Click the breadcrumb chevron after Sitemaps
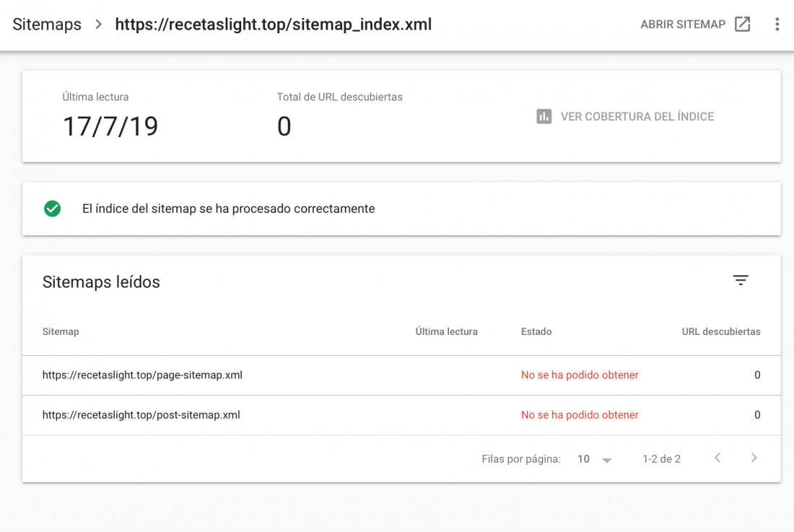Image resolution: width=794 pixels, height=532 pixels. coord(99,25)
